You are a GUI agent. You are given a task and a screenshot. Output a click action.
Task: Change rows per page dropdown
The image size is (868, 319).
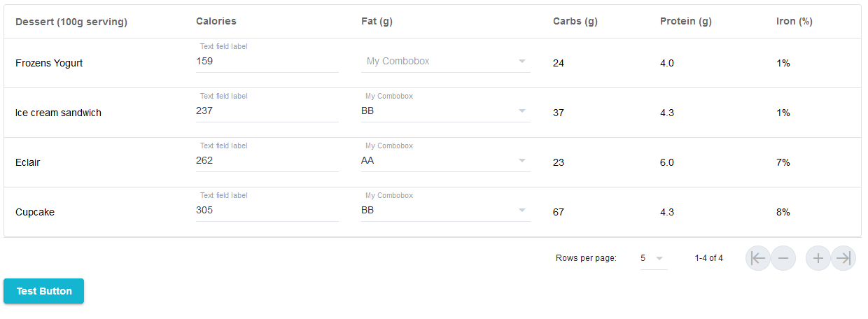(652, 258)
